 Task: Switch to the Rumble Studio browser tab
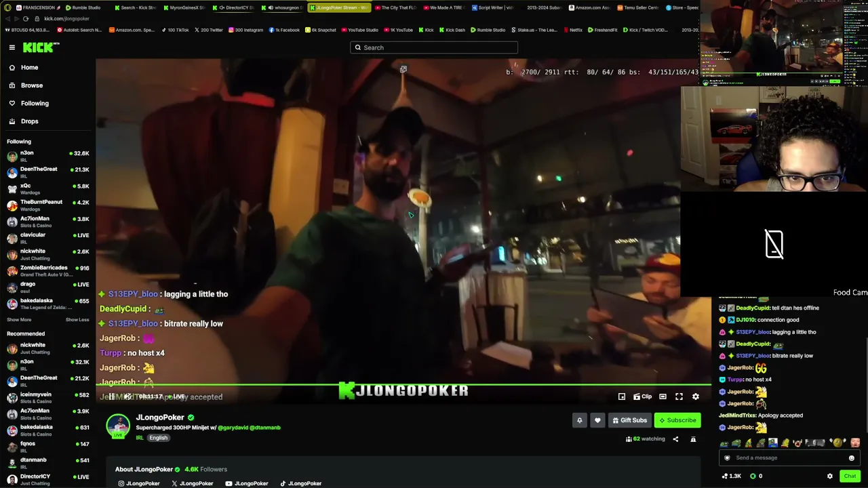(x=83, y=7)
